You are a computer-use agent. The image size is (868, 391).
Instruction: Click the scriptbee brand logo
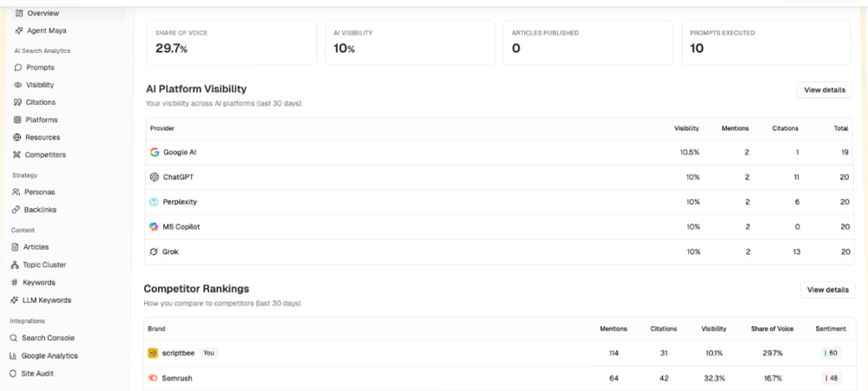(x=153, y=354)
